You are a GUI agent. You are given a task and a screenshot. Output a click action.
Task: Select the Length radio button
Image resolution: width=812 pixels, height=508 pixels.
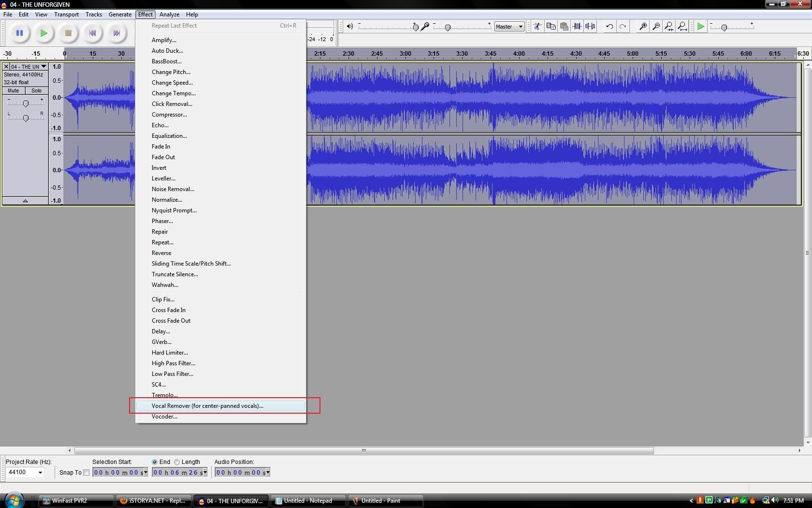(x=177, y=462)
